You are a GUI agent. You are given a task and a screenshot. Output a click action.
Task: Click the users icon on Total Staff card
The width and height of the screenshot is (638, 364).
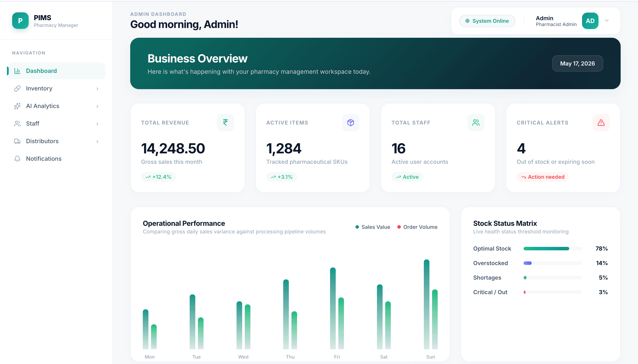pyautogui.click(x=476, y=123)
